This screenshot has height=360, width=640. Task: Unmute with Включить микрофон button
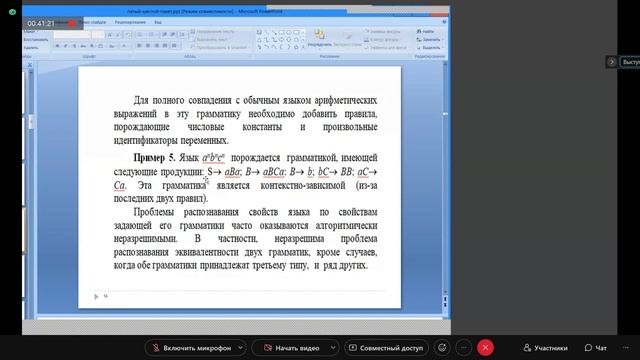[191, 348]
